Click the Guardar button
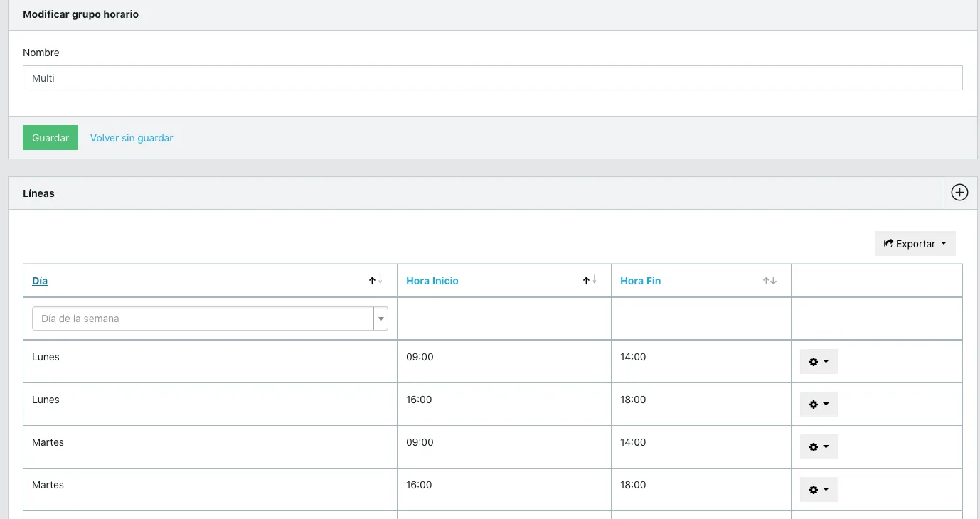980x519 pixels. point(50,138)
